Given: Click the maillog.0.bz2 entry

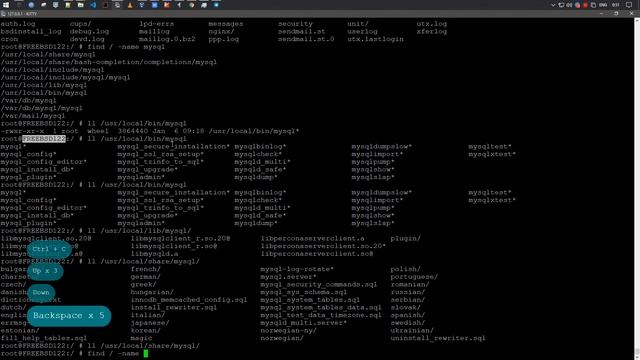Looking at the screenshot, I should tap(167, 39).
